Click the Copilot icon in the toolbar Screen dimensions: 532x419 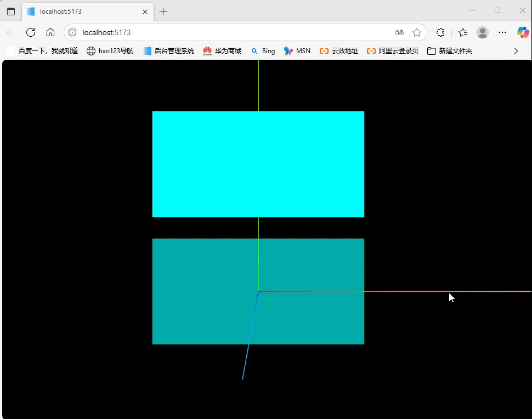click(x=522, y=32)
